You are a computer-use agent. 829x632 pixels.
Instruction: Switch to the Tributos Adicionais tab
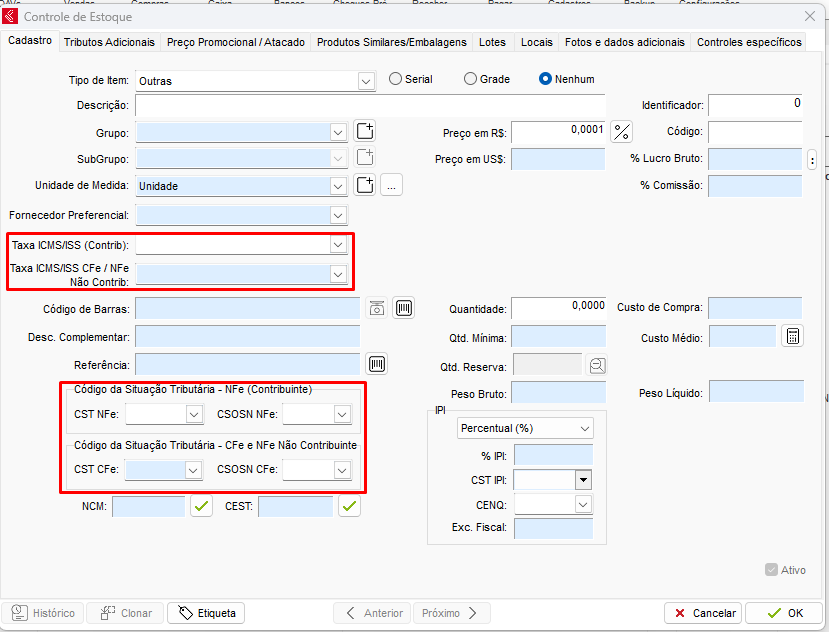(109, 42)
